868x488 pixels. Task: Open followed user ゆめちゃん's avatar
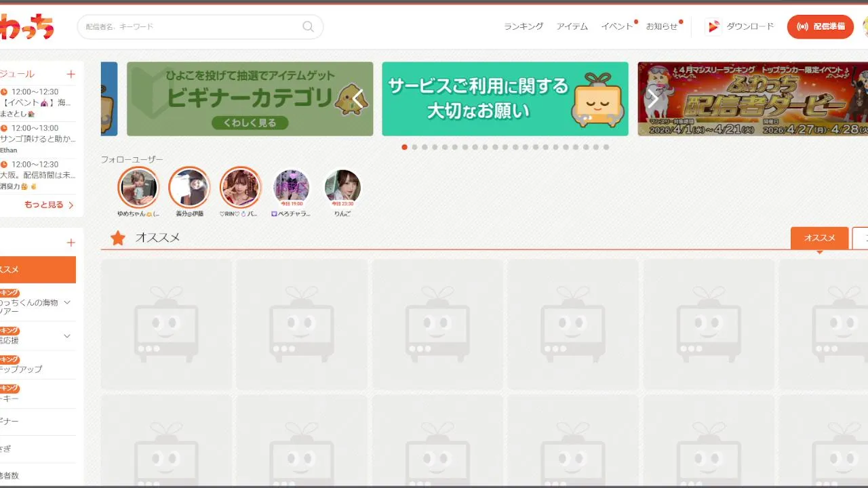point(138,187)
